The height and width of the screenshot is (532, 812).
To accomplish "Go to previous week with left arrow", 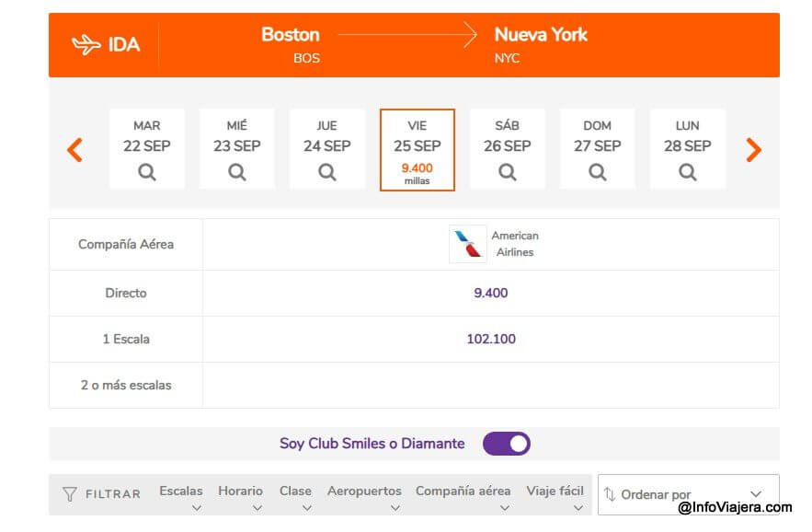I will [75, 150].
